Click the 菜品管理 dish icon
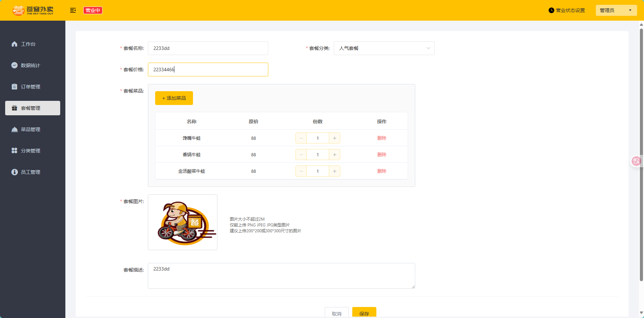The width and height of the screenshot is (644, 318). pos(14,129)
